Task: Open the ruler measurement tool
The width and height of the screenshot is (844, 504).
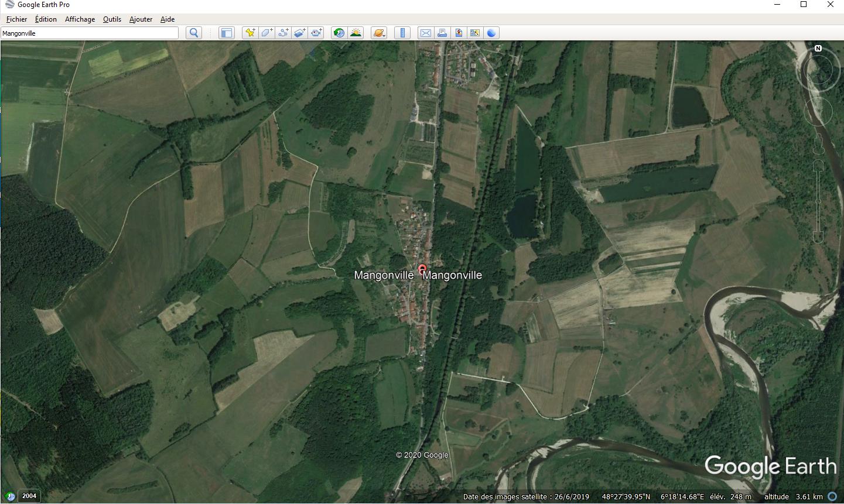Action: (402, 33)
